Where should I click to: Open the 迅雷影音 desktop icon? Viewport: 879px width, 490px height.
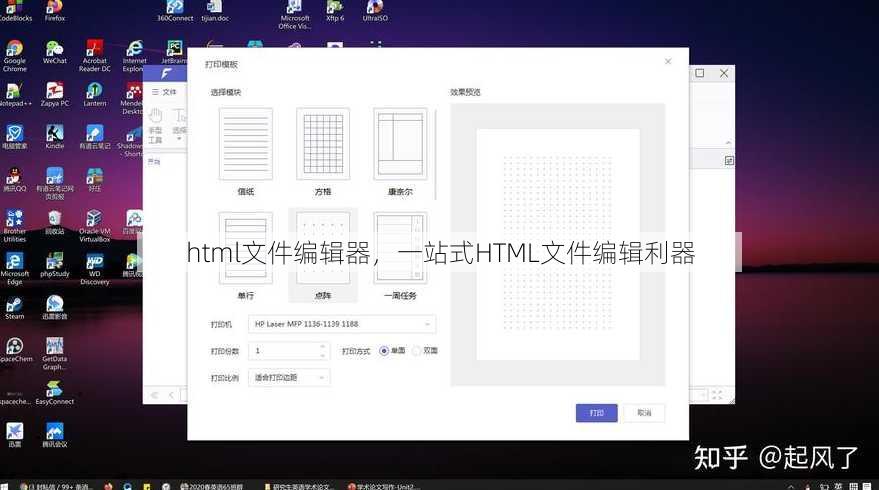(54, 308)
